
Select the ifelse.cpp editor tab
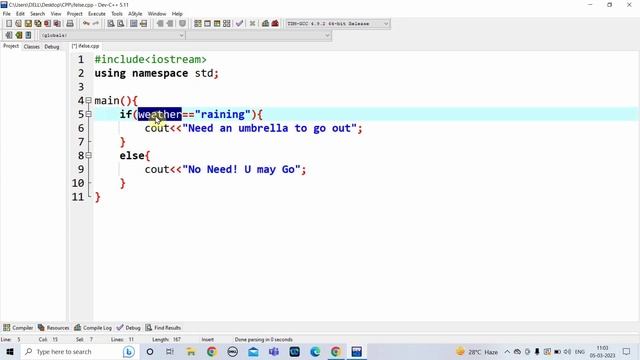pos(86,46)
